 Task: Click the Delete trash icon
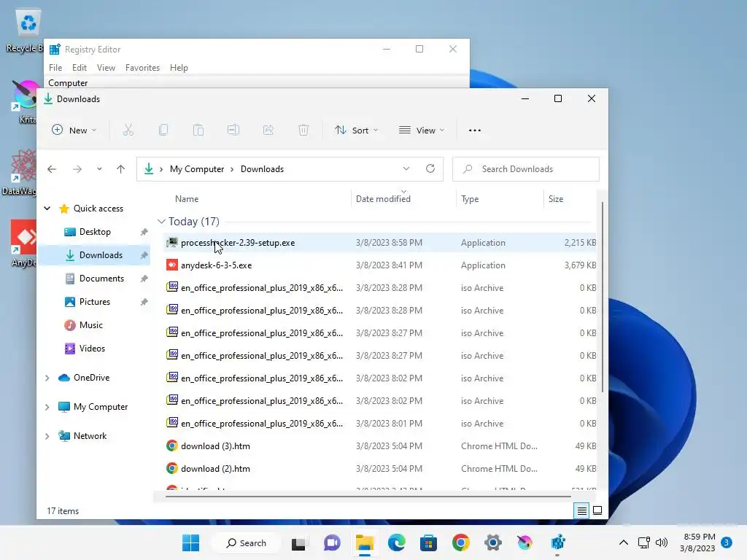(303, 130)
